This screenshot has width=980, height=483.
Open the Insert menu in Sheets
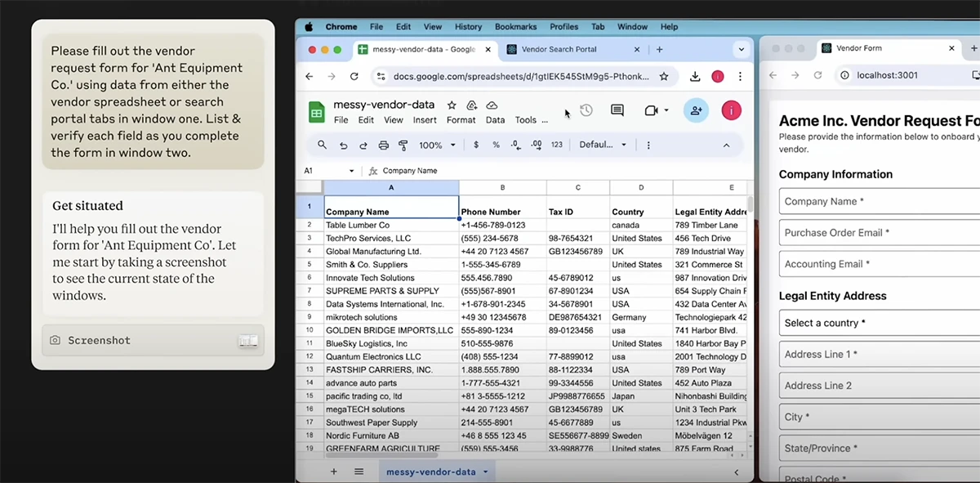tap(425, 120)
